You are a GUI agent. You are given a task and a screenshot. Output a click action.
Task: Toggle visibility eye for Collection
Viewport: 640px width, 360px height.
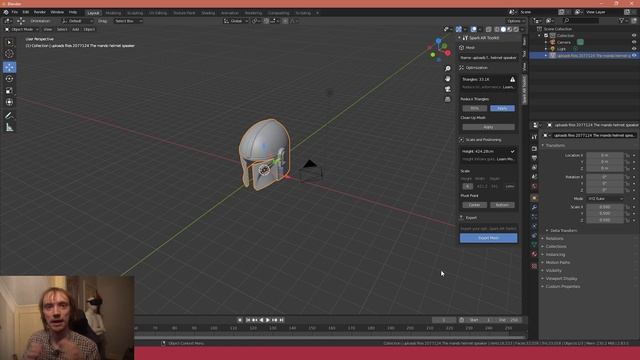tap(634, 36)
